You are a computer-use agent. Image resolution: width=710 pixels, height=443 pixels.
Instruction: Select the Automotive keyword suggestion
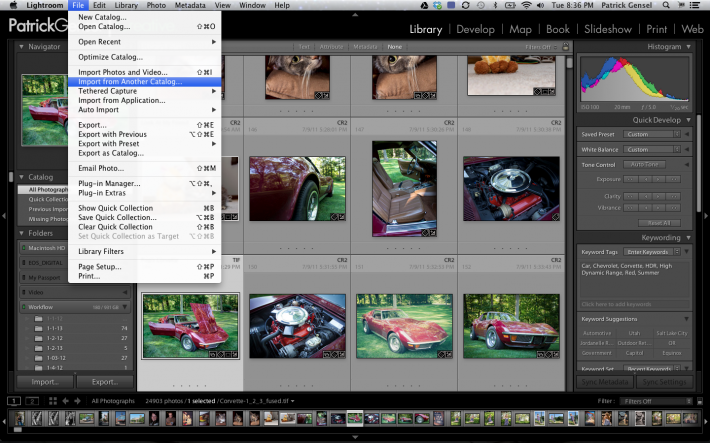pyautogui.click(x=597, y=333)
